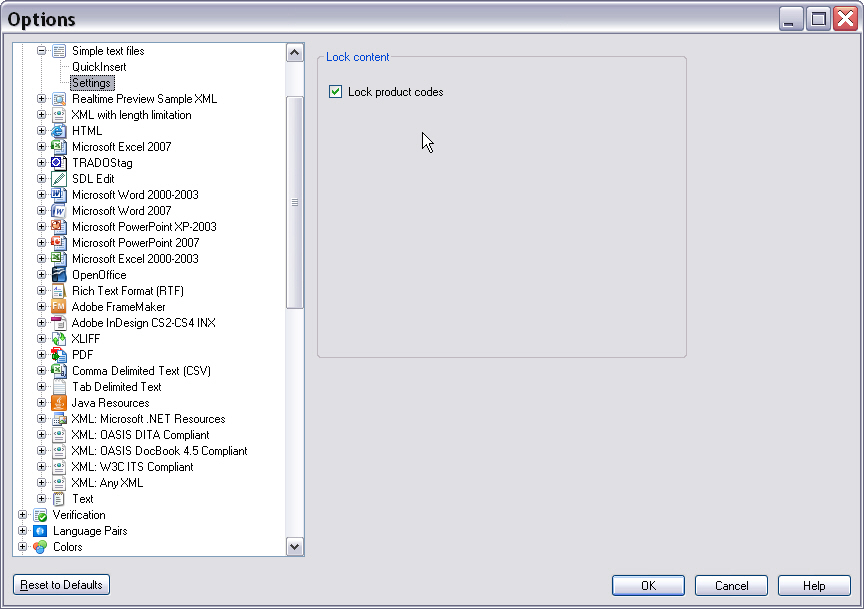Select Microsoft Word 2007 tree item
The width and height of the screenshot is (864, 609).
(x=121, y=211)
